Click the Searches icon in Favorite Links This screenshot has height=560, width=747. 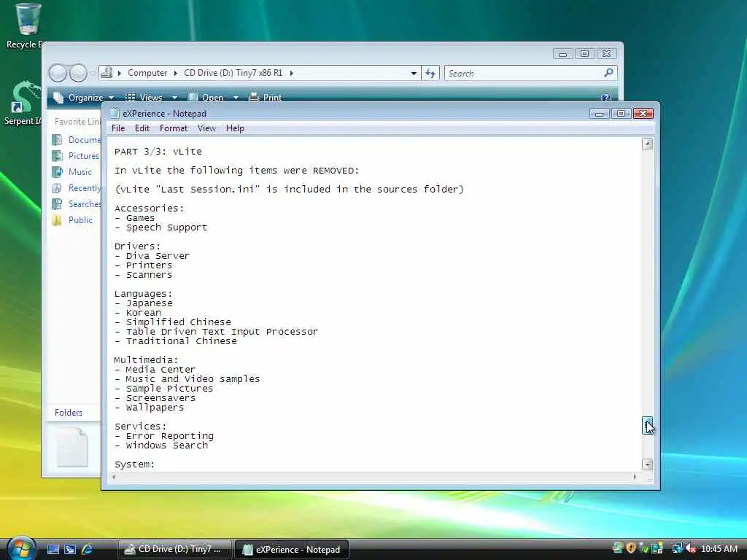57,204
